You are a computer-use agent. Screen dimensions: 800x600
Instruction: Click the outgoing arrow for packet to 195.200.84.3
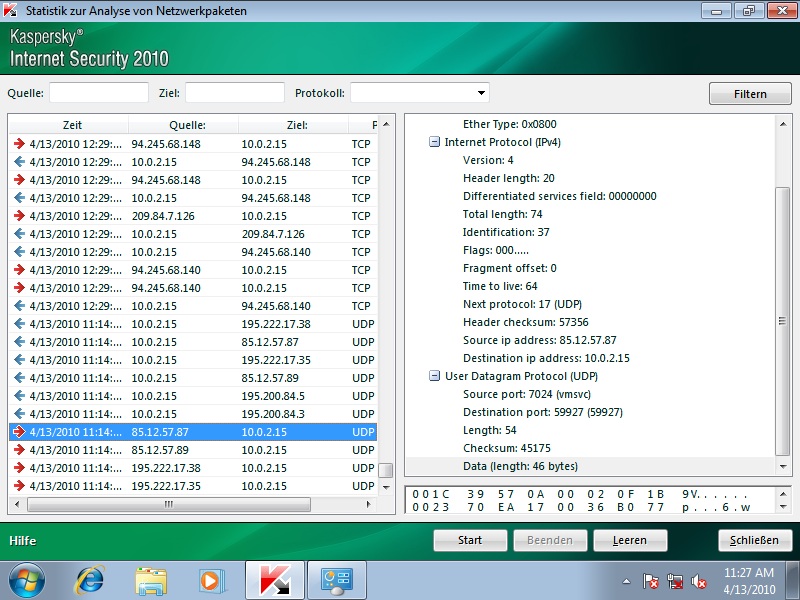(19, 413)
